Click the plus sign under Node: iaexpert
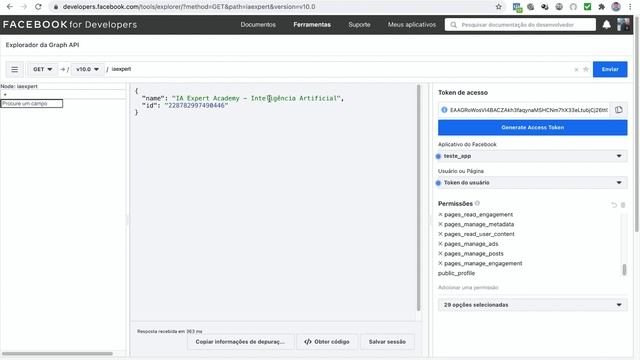This screenshot has height=360, width=640. click(5, 95)
